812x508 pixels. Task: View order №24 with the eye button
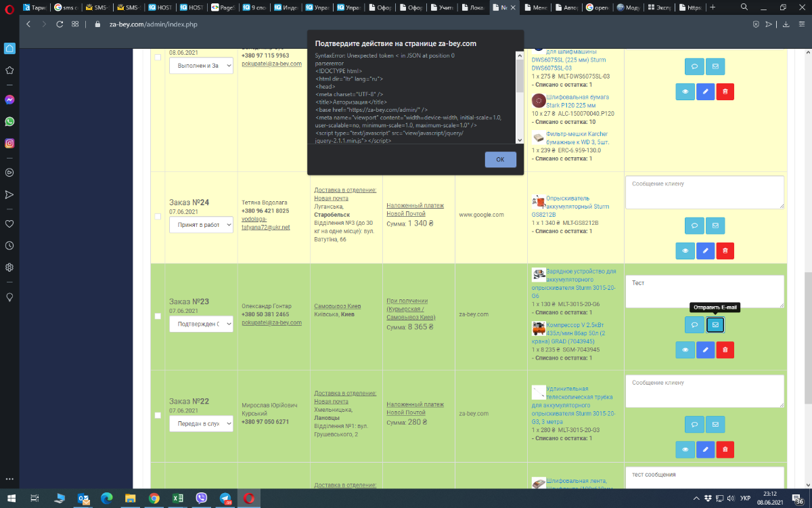(685, 251)
